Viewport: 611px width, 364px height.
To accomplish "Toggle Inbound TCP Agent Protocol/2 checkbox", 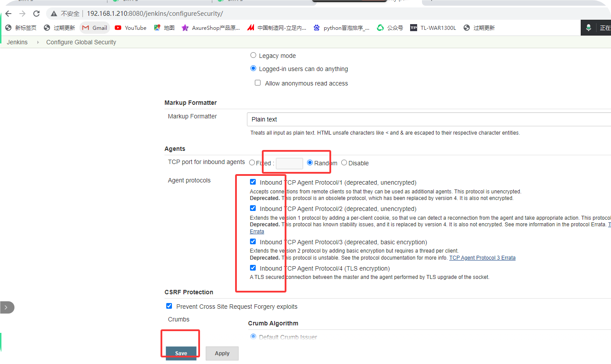I will point(253,208).
